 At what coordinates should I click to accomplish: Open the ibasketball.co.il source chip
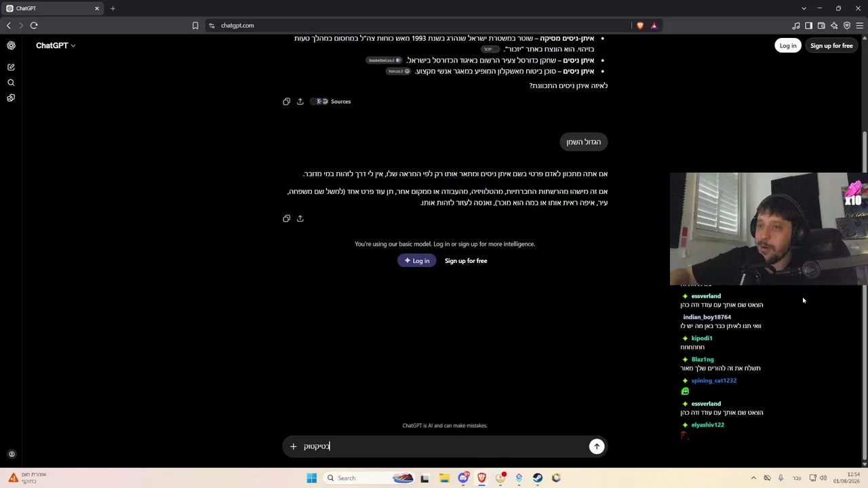384,60
